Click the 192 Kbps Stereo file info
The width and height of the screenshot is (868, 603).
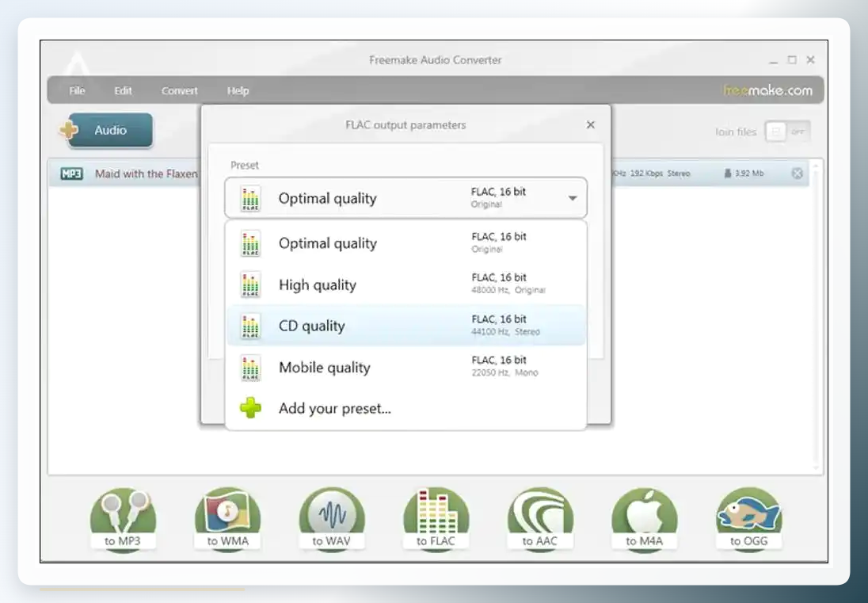(x=660, y=174)
